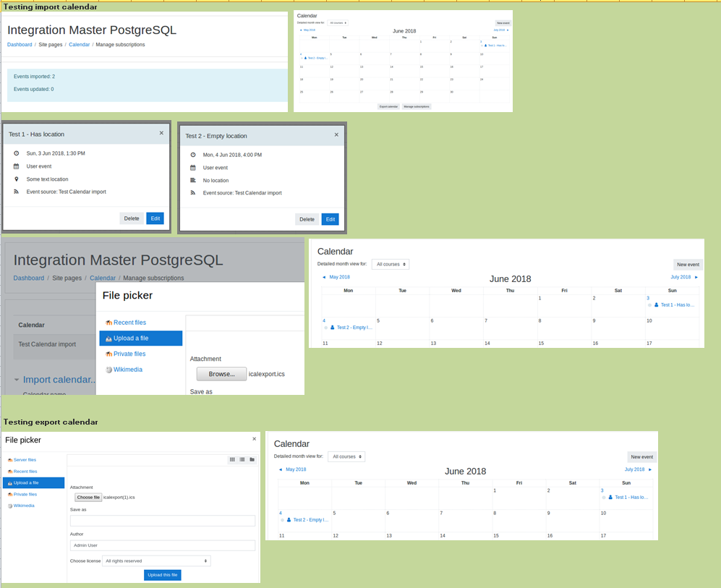The height and width of the screenshot is (588, 721).
Task: Click Manage subscriptions button in miniature calendar
Action: tap(416, 106)
